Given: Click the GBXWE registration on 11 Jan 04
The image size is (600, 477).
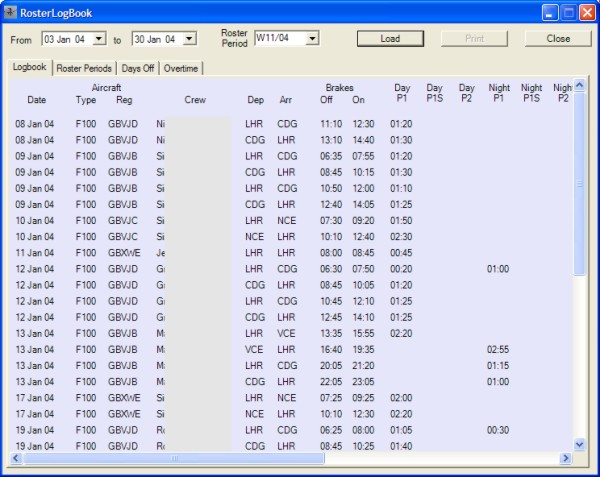Looking at the screenshot, I should click(x=124, y=253).
